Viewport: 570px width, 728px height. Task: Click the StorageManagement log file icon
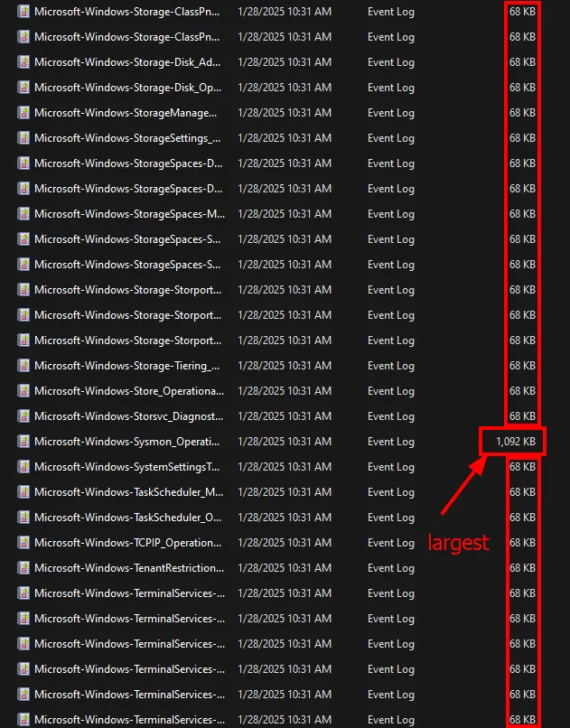24,113
